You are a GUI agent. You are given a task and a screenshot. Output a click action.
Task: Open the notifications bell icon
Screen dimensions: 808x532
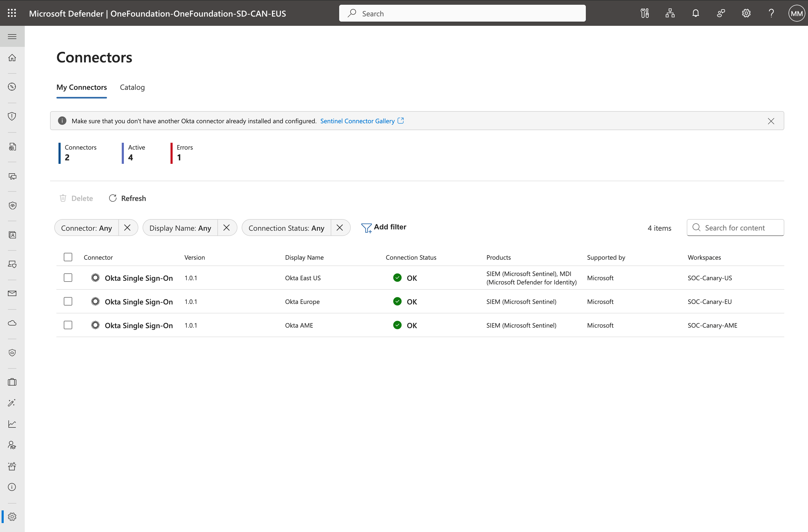point(695,13)
